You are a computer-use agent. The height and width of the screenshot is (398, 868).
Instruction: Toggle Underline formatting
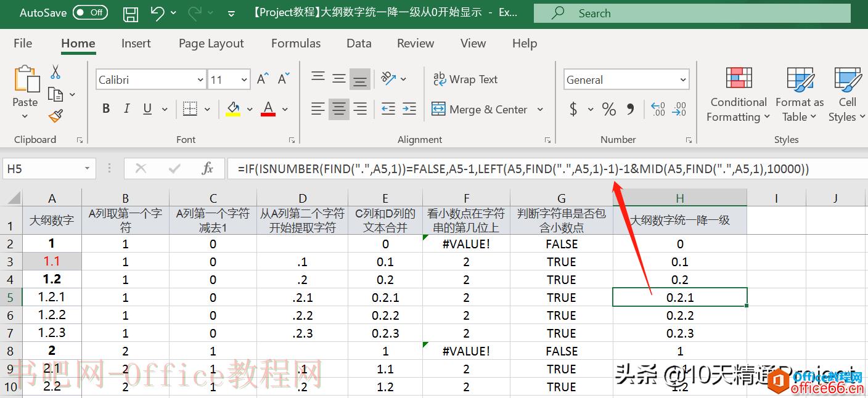click(147, 109)
